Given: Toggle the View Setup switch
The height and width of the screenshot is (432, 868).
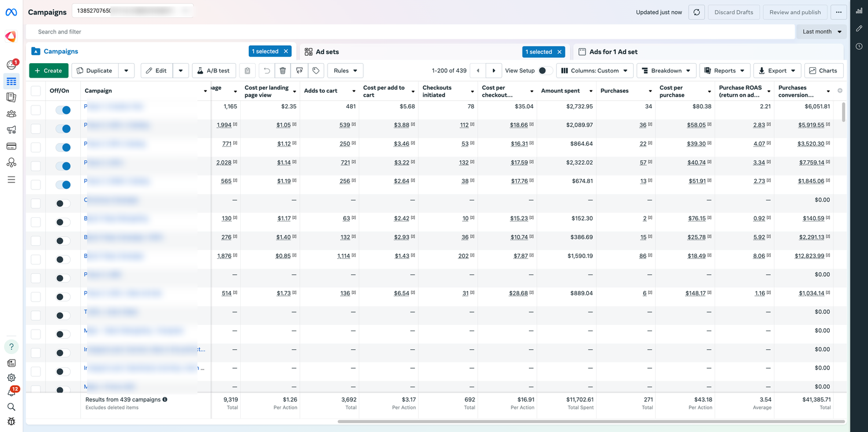Looking at the screenshot, I should 545,71.
